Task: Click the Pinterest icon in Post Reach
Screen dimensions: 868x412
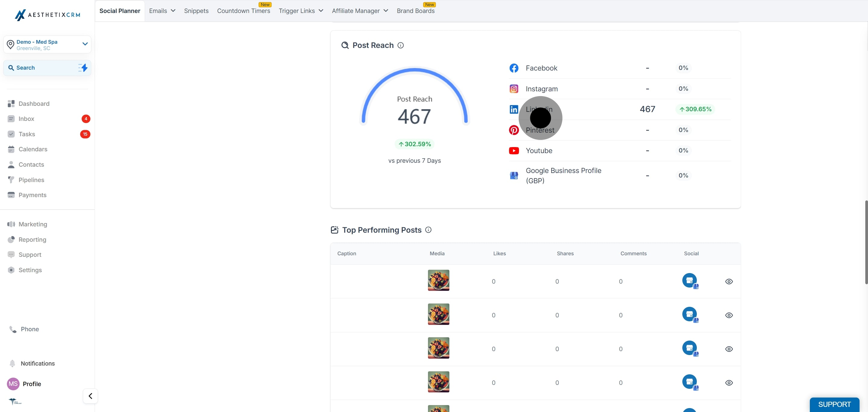Action: pos(514,130)
